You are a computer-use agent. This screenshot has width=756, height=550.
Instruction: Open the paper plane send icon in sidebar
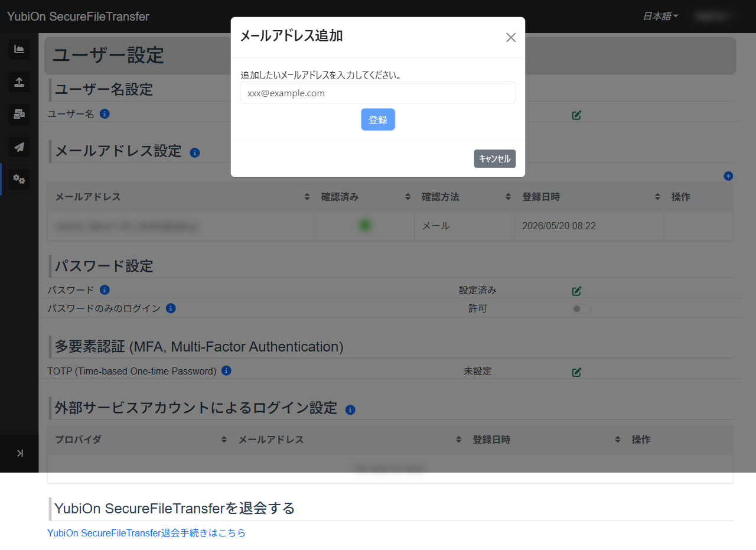tap(19, 147)
